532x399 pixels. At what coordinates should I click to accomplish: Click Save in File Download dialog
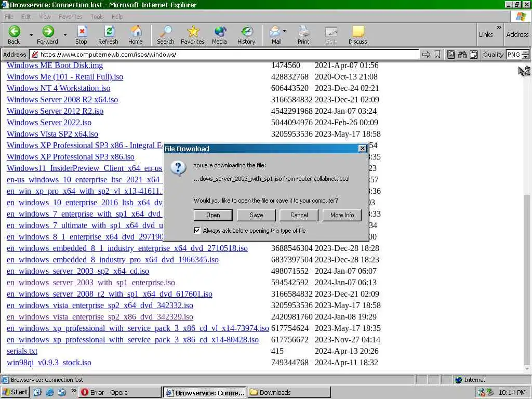(x=256, y=215)
